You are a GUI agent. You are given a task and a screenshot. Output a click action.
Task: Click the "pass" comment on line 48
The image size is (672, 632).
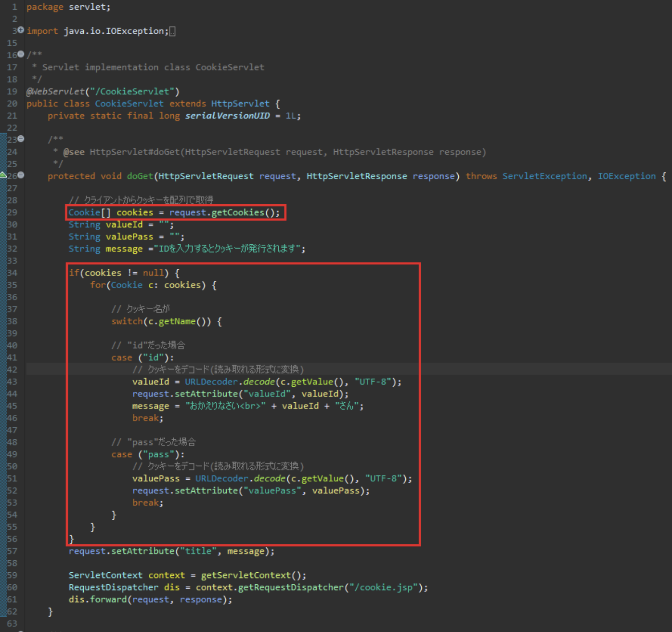[154, 442]
